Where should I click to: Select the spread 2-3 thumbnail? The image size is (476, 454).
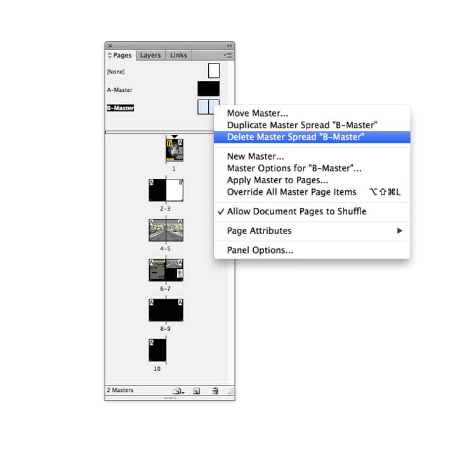pos(166,190)
